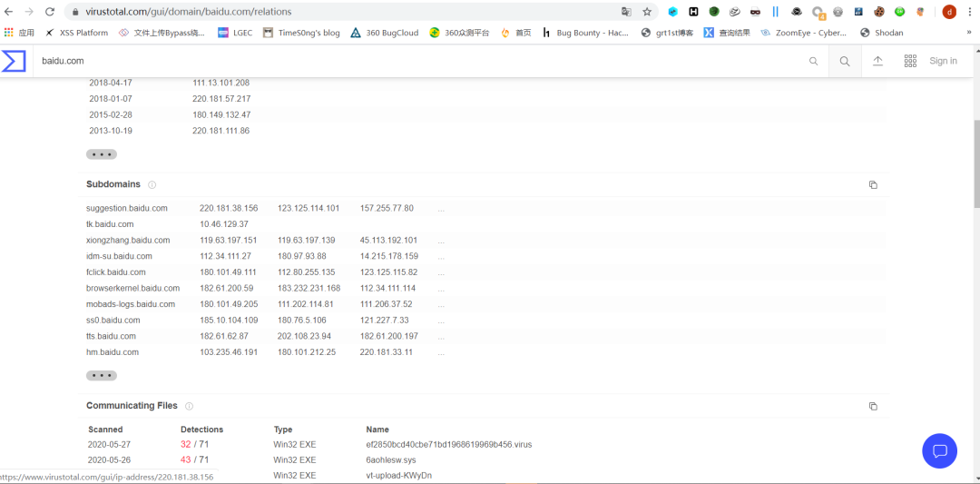980x484 pixels.
Task: Open the cookie extension icon
Action: click(879, 11)
